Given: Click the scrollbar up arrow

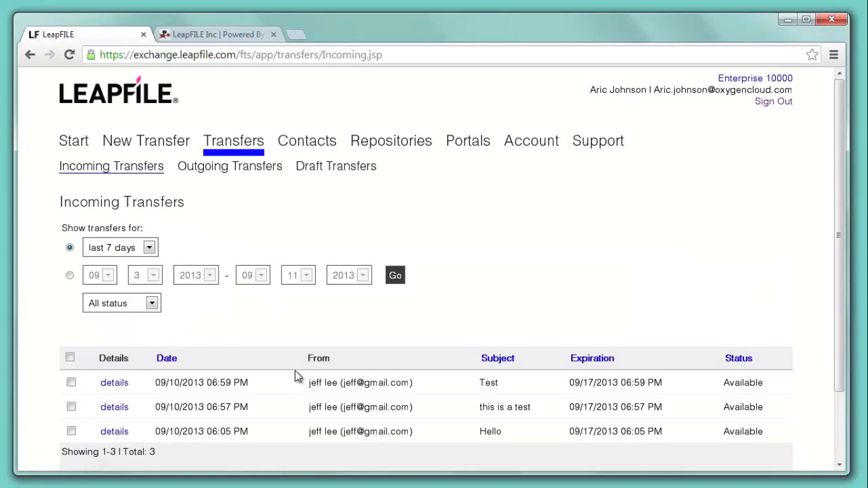Looking at the screenshot, I should point(839,74).
